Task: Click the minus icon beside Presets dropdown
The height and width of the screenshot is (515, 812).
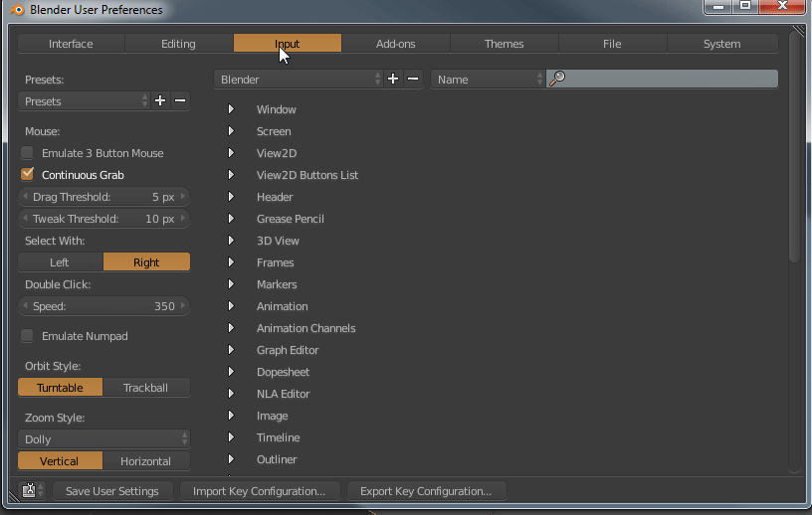Action: (x=180, y=100)
